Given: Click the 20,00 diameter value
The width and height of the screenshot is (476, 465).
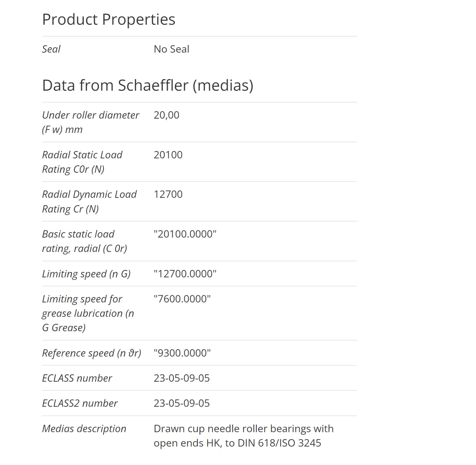Looking at the screenshot, I should tap(166, 115).
